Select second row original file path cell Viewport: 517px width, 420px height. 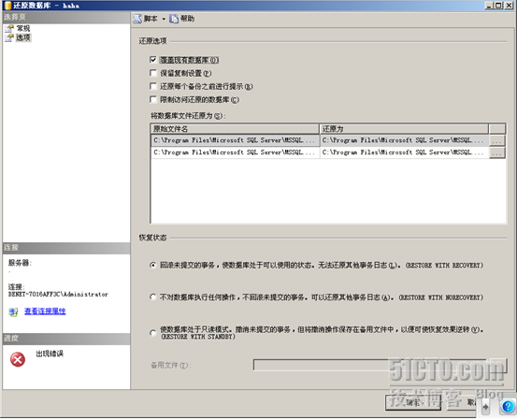tap(235, 152)
